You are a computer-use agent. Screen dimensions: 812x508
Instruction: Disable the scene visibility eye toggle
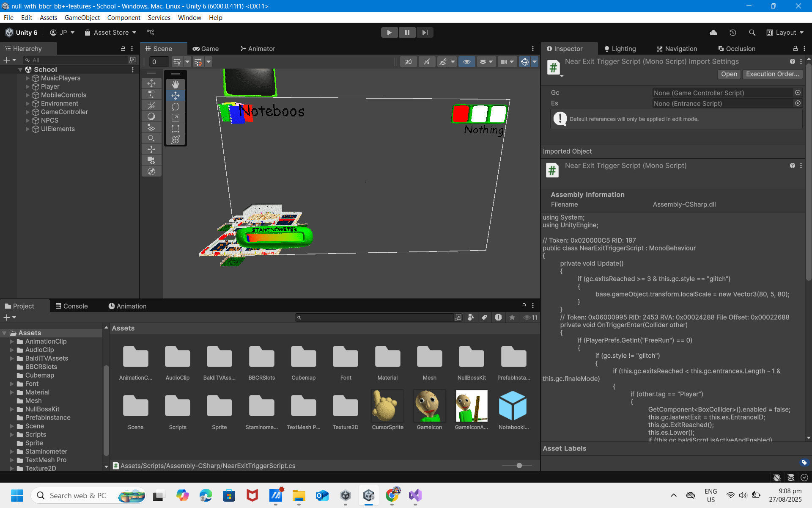[467, 61]
